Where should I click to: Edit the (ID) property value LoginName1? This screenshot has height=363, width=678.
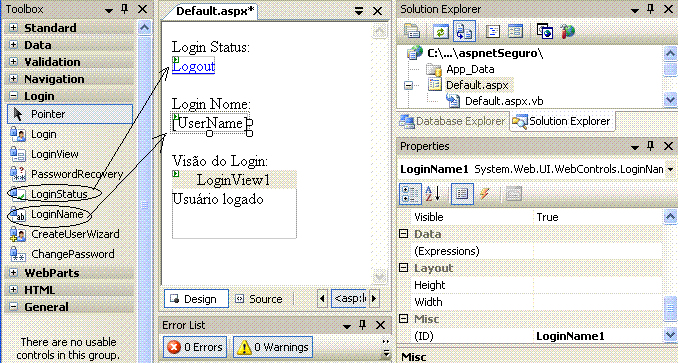tap(598, 336)
